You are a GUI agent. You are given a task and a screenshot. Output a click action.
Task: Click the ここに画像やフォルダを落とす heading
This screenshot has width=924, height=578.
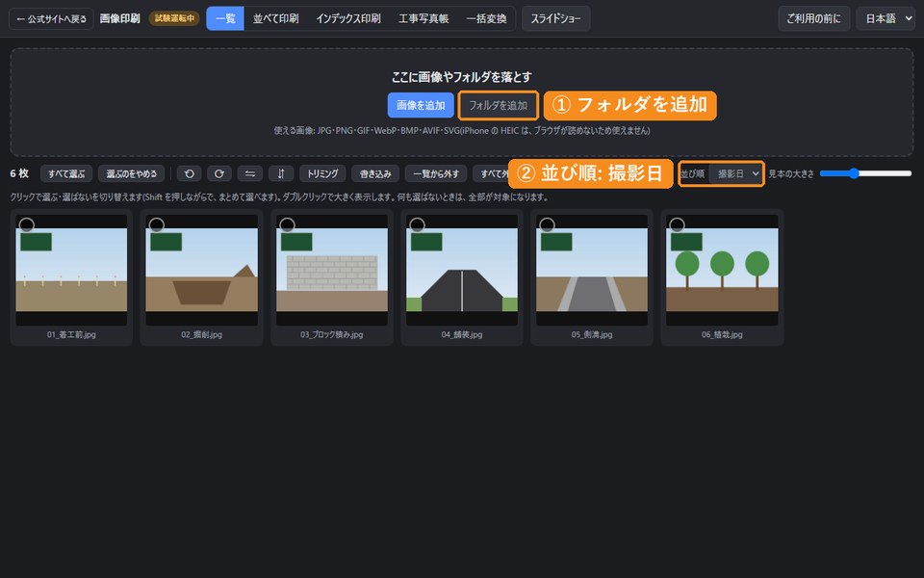[x=461, y=77]
